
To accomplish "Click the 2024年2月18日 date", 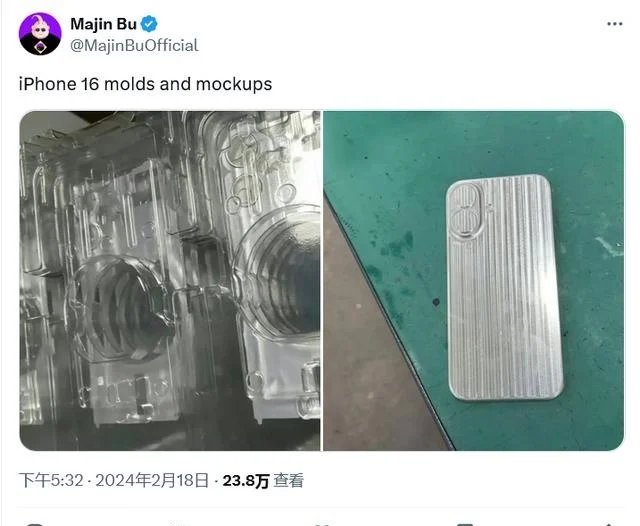I will tap(152, 480).
